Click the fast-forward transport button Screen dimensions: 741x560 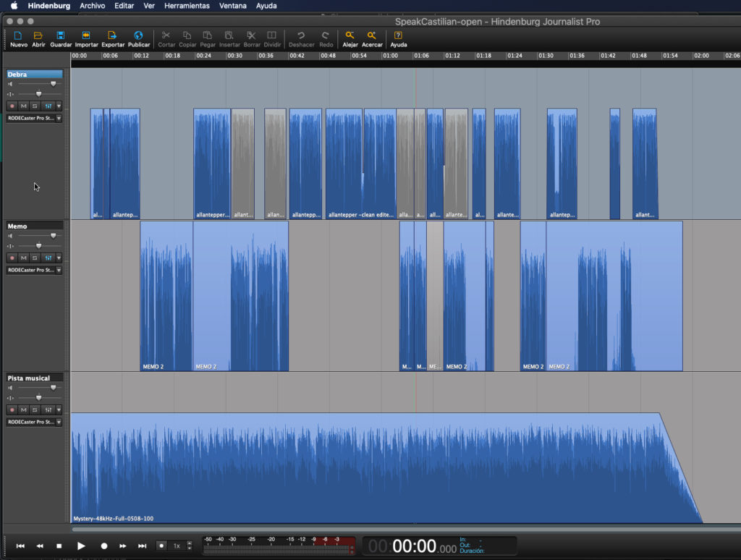[123, 546]
